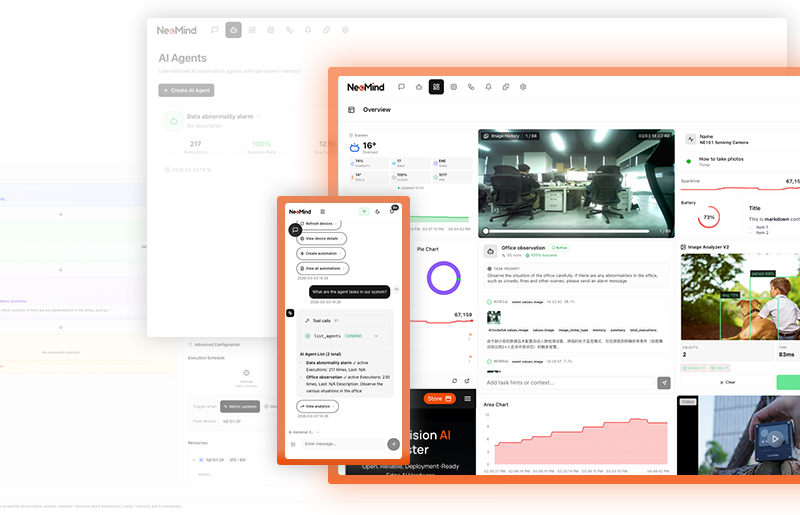Viewport: 800px width, 515px height.
Task: Open the menu icon in mobile chat header
Action: 322,211
